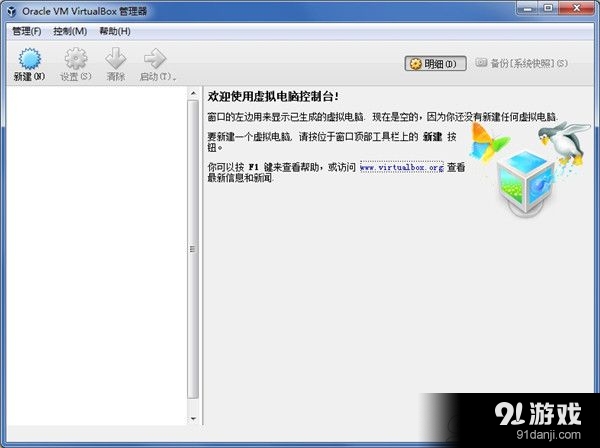Close the VirtualBox manager window
Image resolution: width=600 pixels, height=448 pixels.
tap(577, 8)
